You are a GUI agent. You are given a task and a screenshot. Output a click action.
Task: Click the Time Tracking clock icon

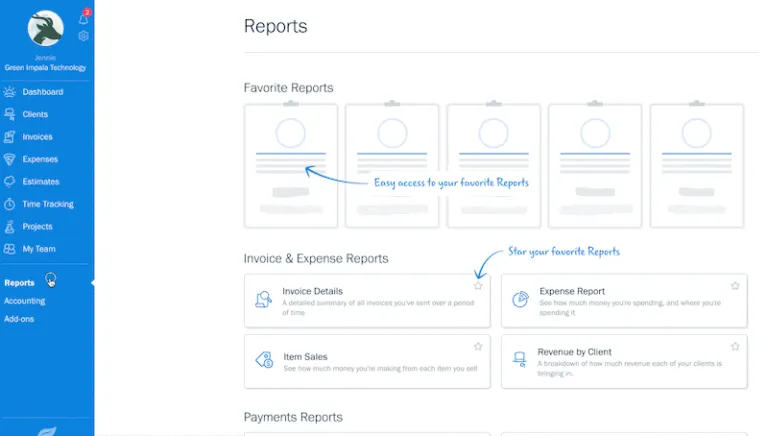(x=10, y=204)
